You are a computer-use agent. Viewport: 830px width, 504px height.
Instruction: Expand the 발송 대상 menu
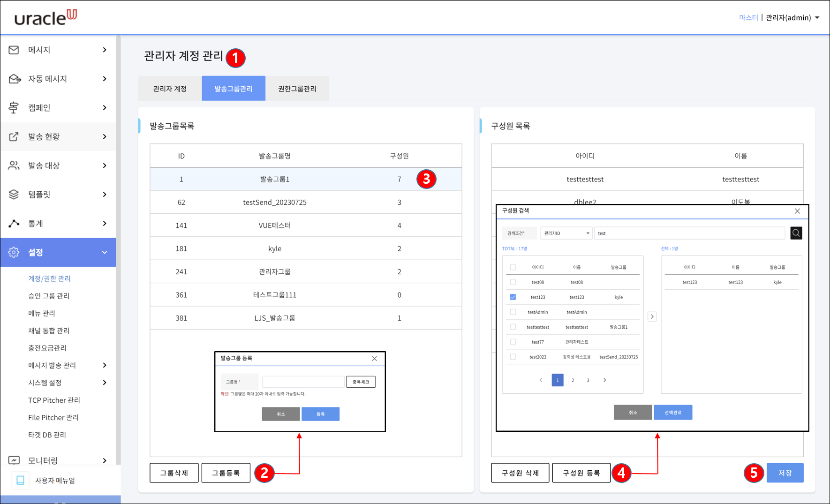click(105, 165)
